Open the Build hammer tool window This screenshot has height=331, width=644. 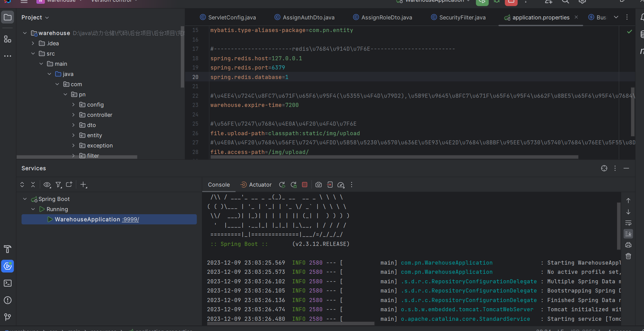pyautogui.click(x=7, y=249)
